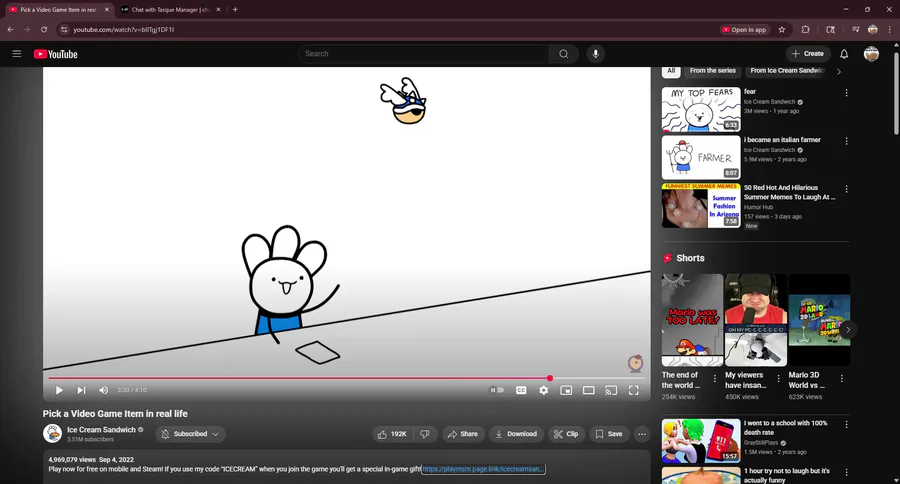Screen dimensions: 900x484
Task: Select the All filter chip
Action: (x=671, y=71)
